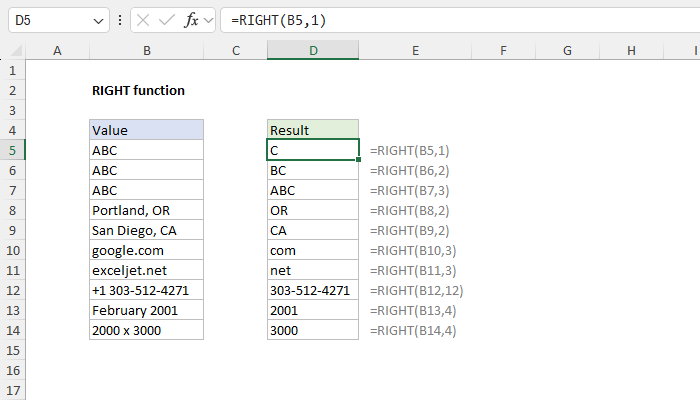Click formula text =RIGHT(B5,1) in column E
This screenshot has height=400, width=700.
(409, 150)
